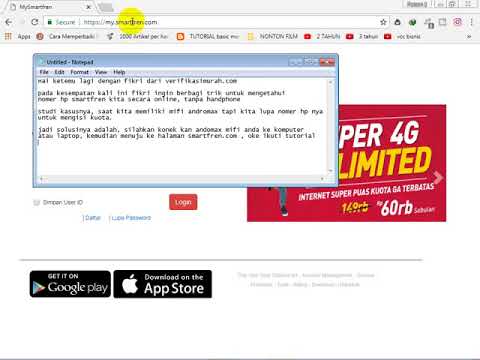
Task: Click the green Secure padlock icon
Action: tap(49, 22)
